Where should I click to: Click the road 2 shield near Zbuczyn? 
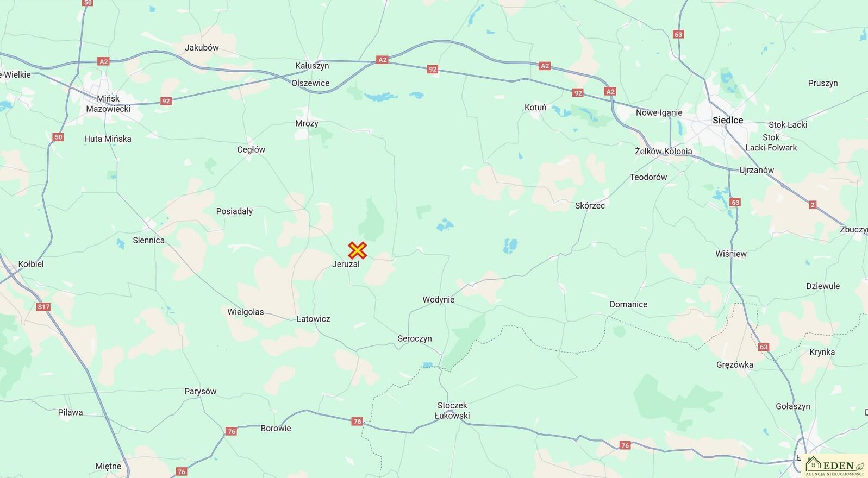[x=813, y=205]
